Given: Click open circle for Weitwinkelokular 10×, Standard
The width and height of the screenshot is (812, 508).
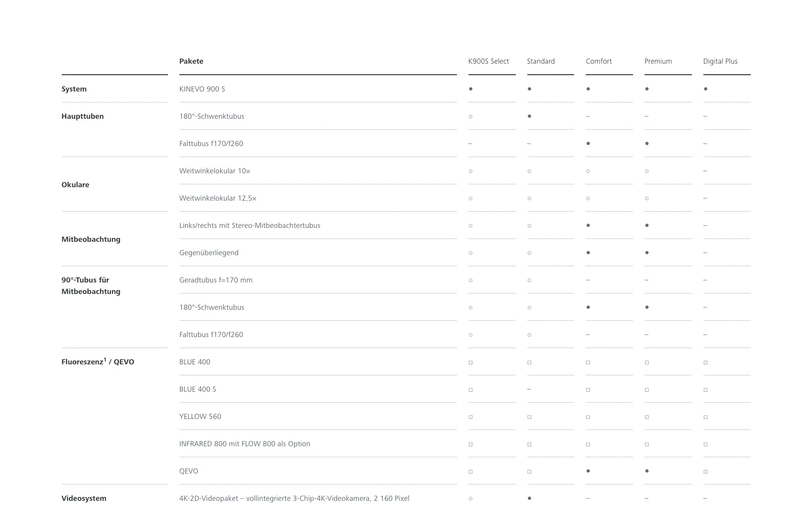Looking at the screenshot, I should pyautogui.click(x=530, y=171).
